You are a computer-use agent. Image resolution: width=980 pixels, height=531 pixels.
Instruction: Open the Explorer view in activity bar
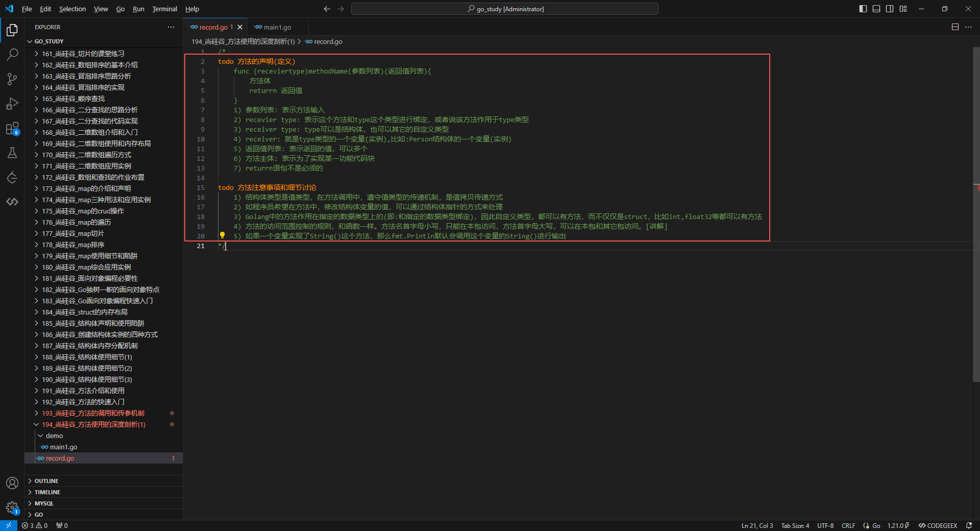click(12, 30)
